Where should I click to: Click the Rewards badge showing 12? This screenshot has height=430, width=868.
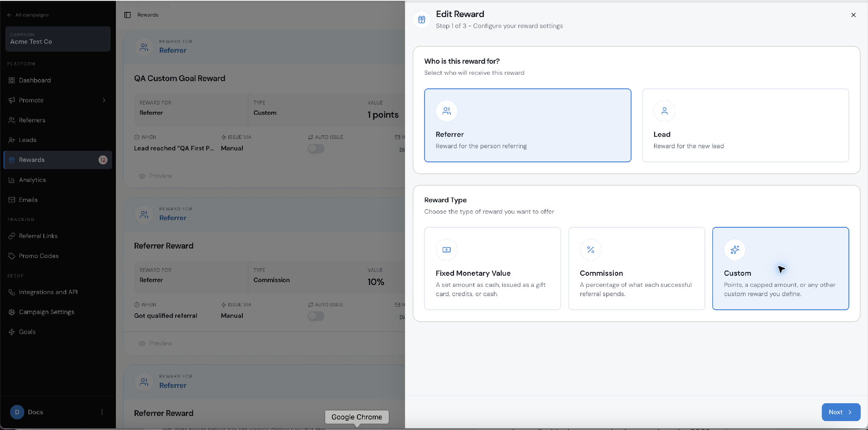(103, 160)
